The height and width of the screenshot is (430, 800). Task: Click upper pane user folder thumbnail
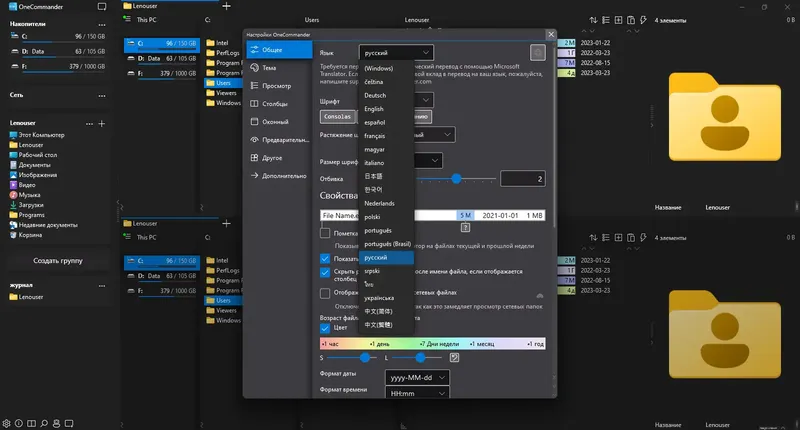(724, 117)
